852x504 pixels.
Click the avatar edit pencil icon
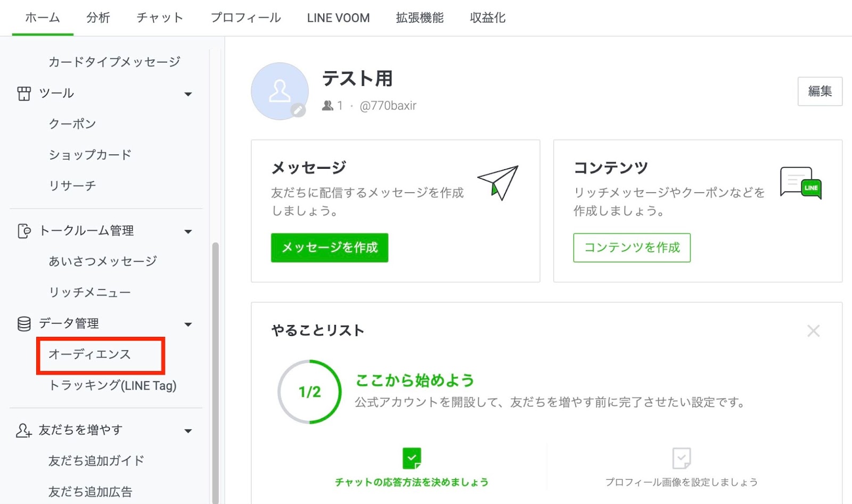tap(298, 110)
